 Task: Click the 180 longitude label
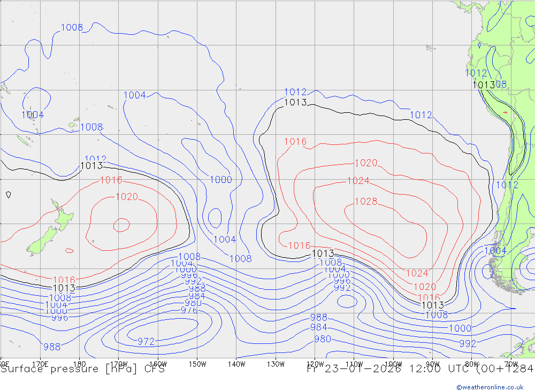click(80, 364)
